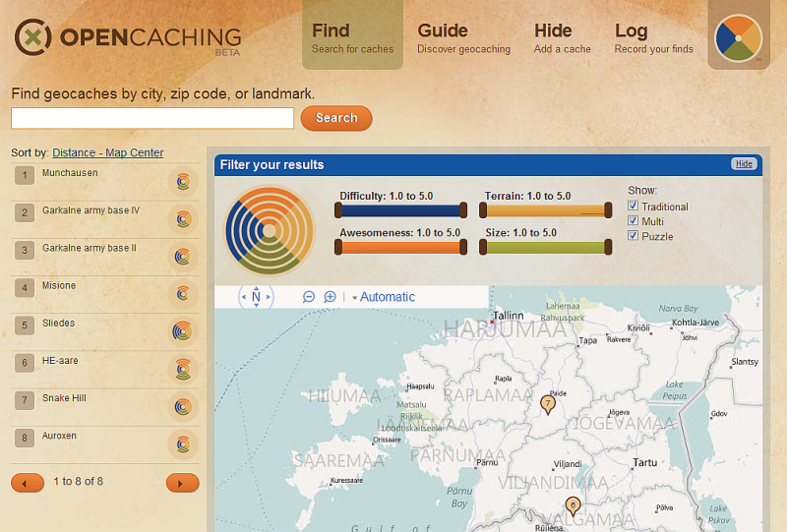Click the Difficulty slider left handle

point(338,209)
